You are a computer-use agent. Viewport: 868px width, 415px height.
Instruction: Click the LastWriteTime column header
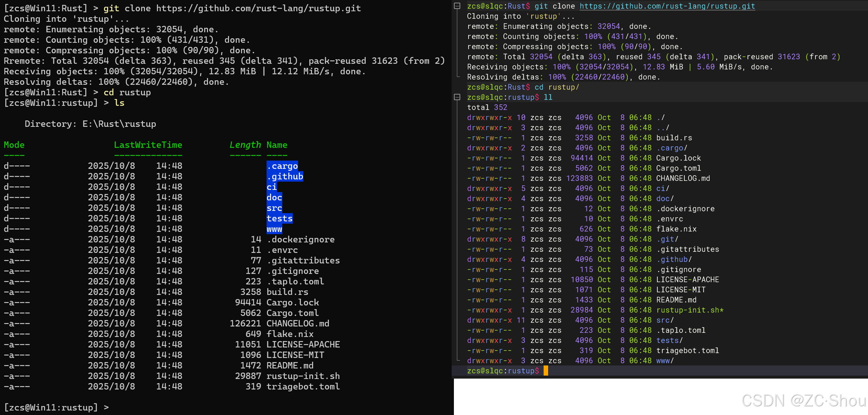coord(148,145)
